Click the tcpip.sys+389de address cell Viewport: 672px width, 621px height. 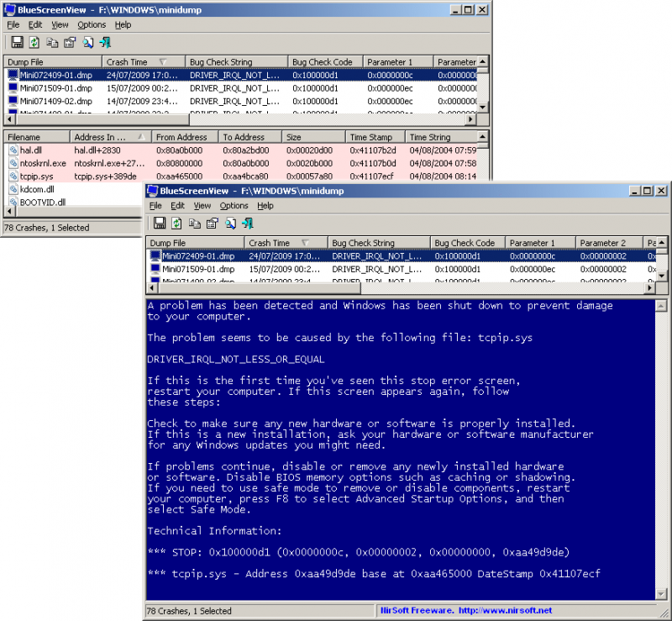(x=106, y=176)
